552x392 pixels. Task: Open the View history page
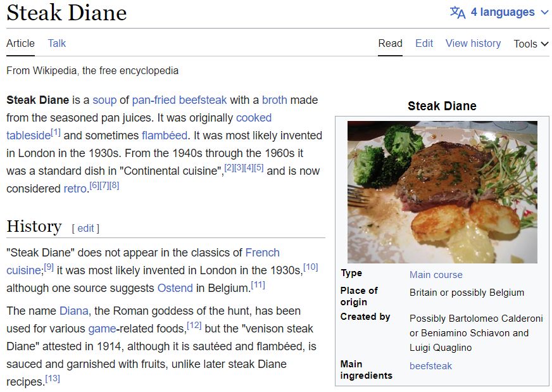point(473,43)
